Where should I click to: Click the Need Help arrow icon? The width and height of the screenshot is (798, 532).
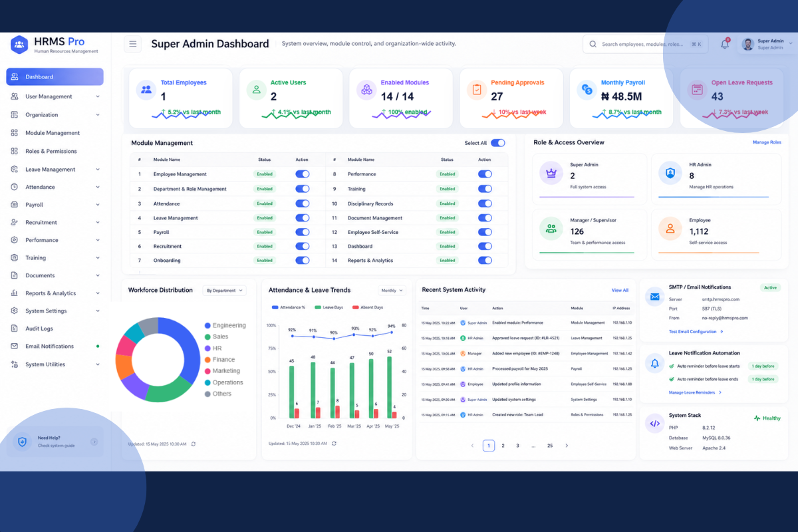(x=94, y=442)
